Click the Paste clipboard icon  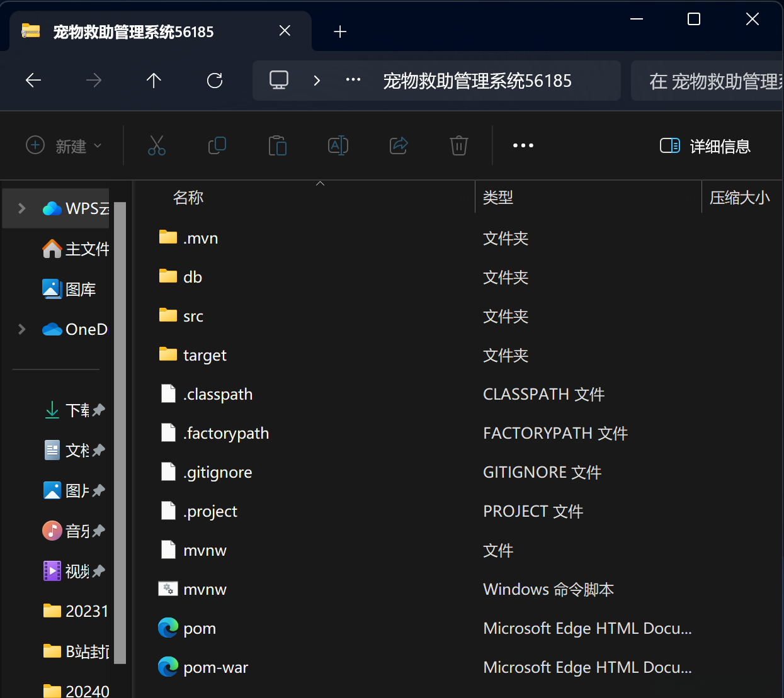[x=278, y=145]
